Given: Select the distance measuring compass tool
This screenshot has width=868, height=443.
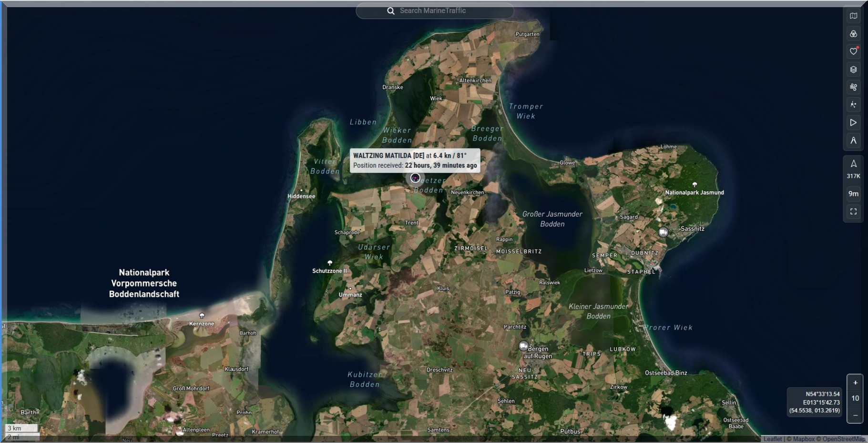Looking at the screenshot, I should click(x=853, y=141).
